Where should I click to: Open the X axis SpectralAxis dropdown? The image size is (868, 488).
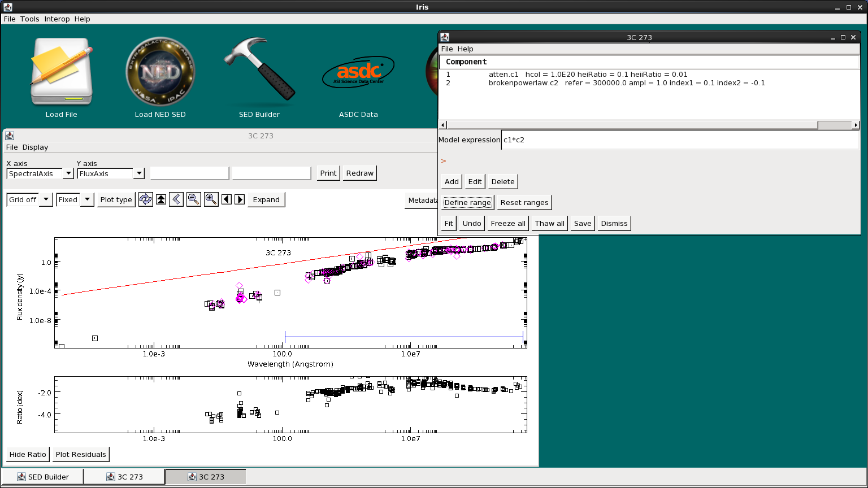(x=68, y=173)
